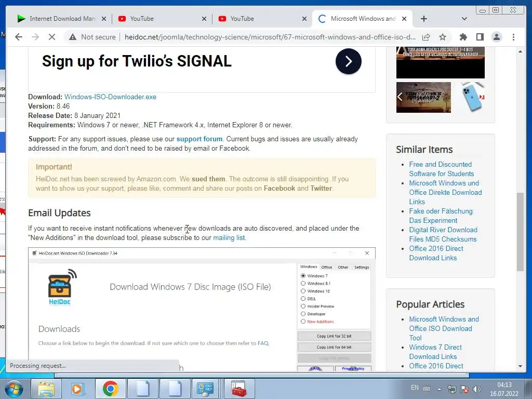Click the Not secure warning icon
The width and height of the screenshot is (532, 399).
(73, 37)
